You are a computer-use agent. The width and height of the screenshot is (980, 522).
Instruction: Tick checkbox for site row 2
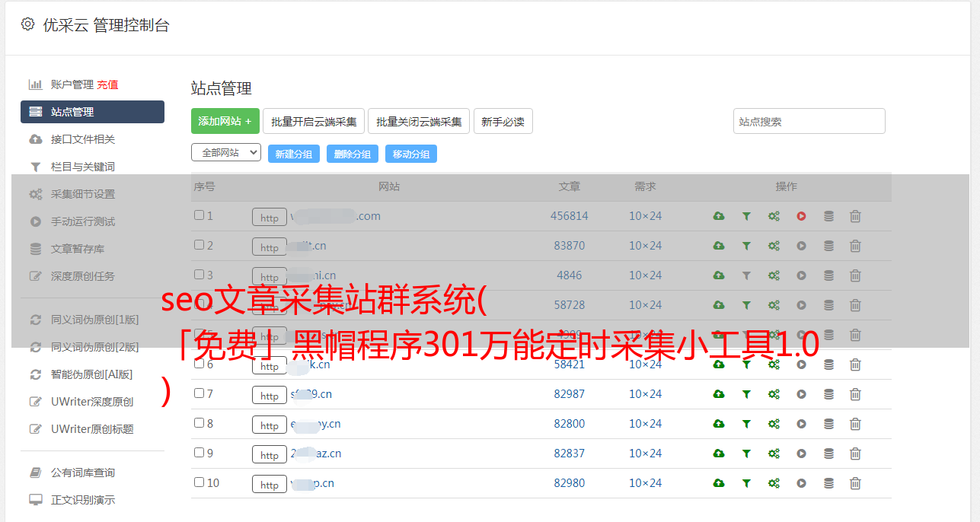[x=199, y=245]
